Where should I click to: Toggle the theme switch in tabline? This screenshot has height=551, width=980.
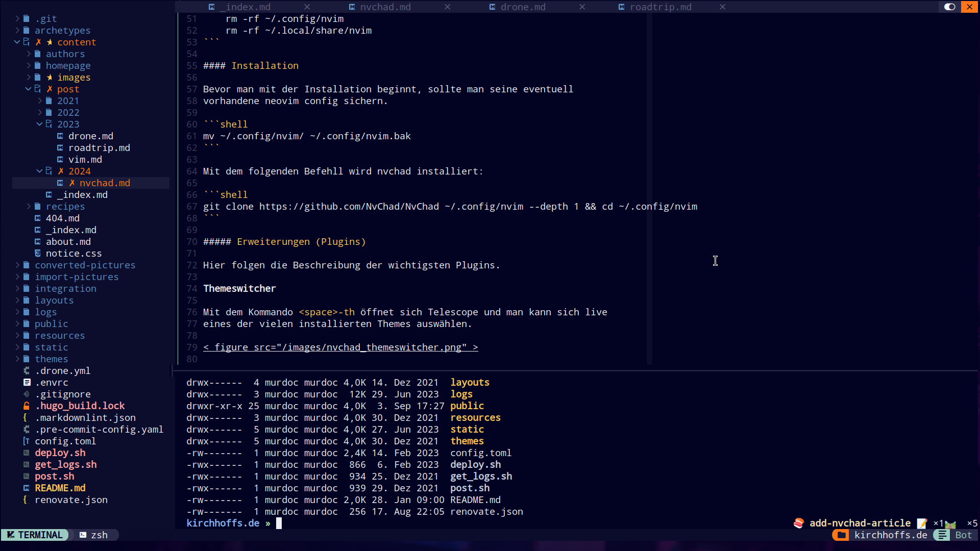coord(949,7)
